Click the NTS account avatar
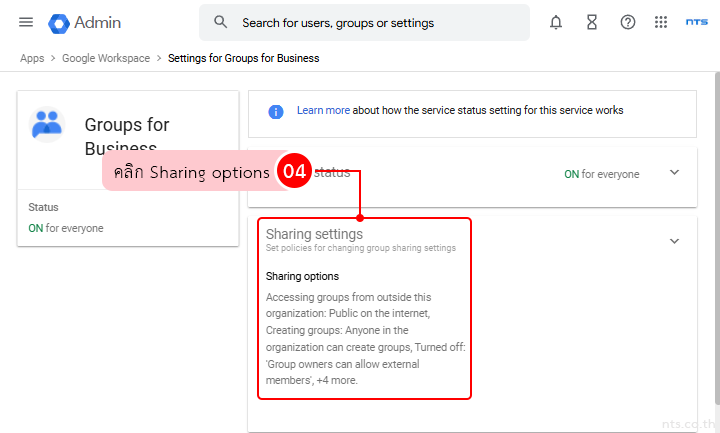 [697, 22]
